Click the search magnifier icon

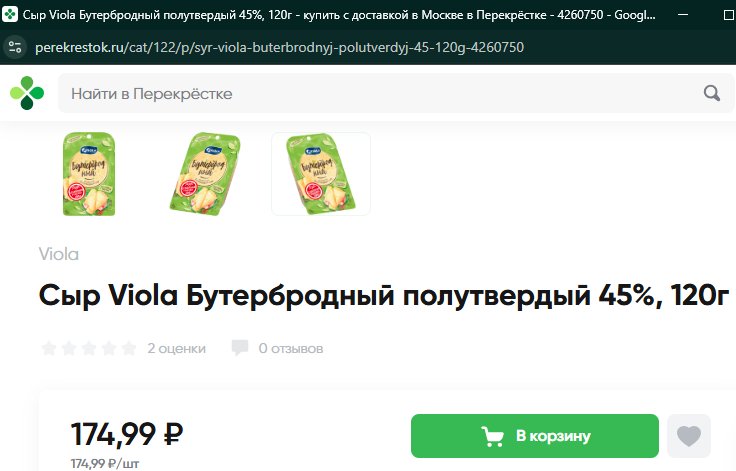tap(712, 93)
